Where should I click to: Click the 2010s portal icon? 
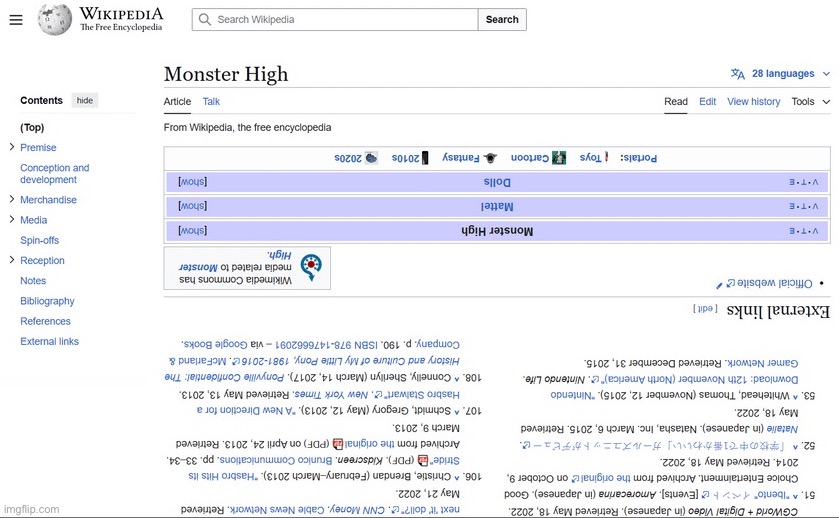[425, 158]
